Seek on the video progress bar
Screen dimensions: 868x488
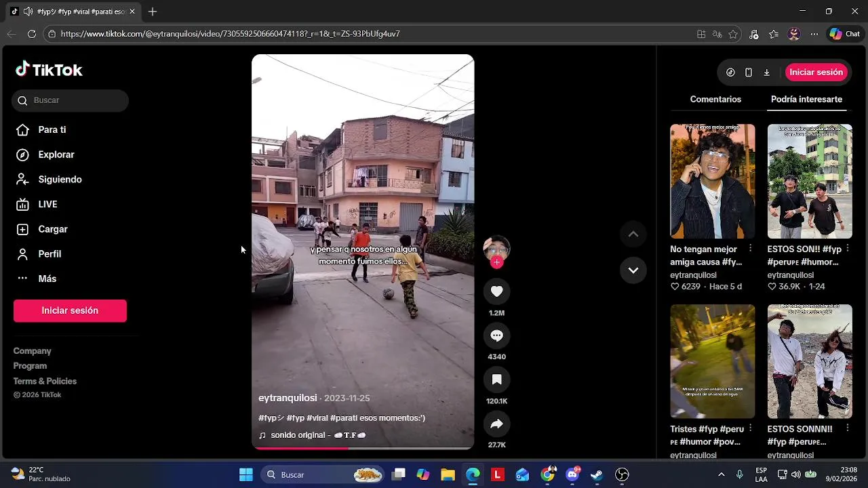(363, 447)
